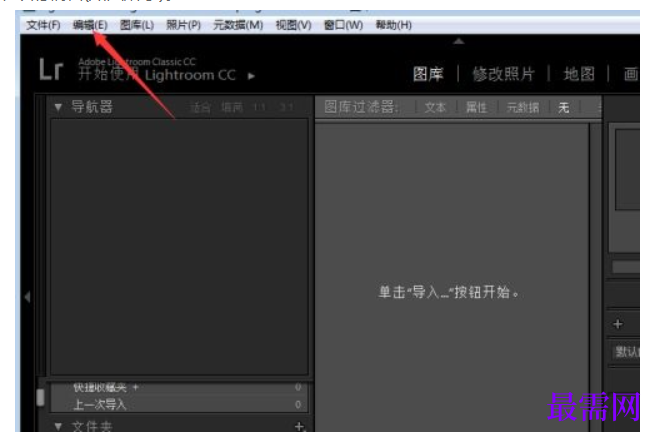
Task: Open the 窗口(W) menu
Action: tap(343, 25)
